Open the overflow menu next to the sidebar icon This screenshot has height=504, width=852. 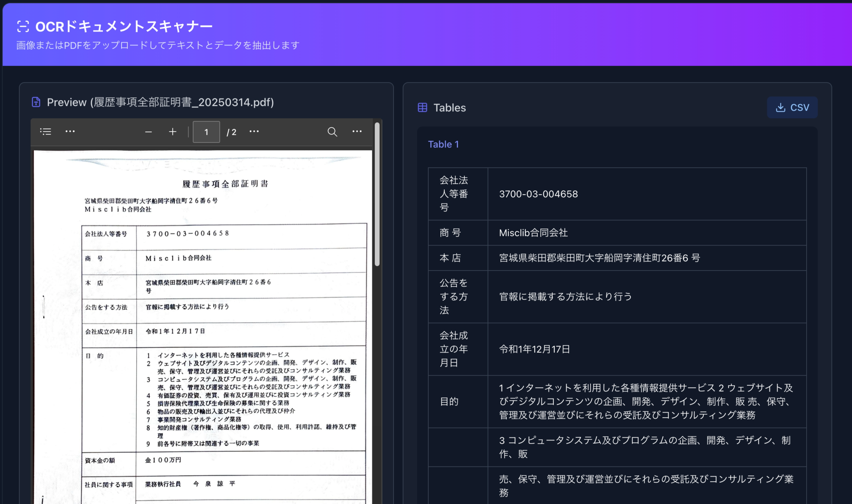tap(70, 132)
